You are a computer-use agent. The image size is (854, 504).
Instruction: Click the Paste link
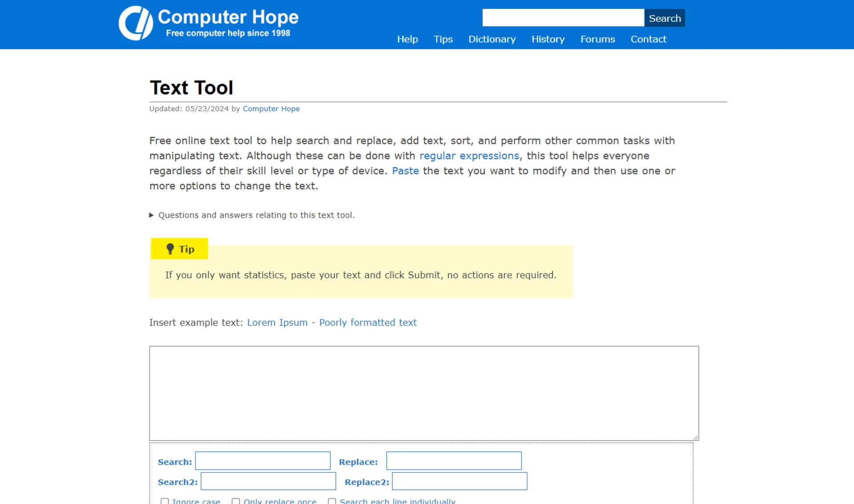tap(405, 171)
